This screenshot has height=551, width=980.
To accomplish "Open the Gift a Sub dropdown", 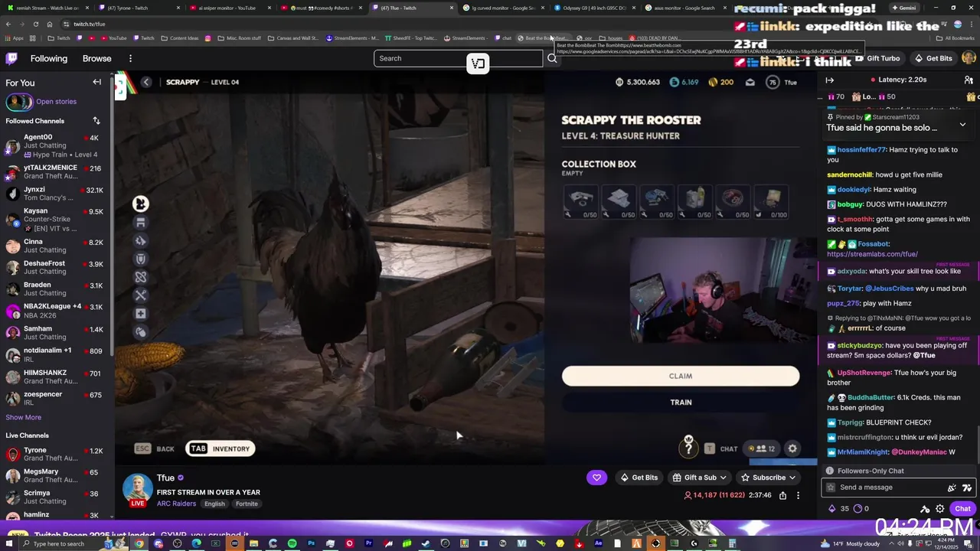I will pos(700,478).
